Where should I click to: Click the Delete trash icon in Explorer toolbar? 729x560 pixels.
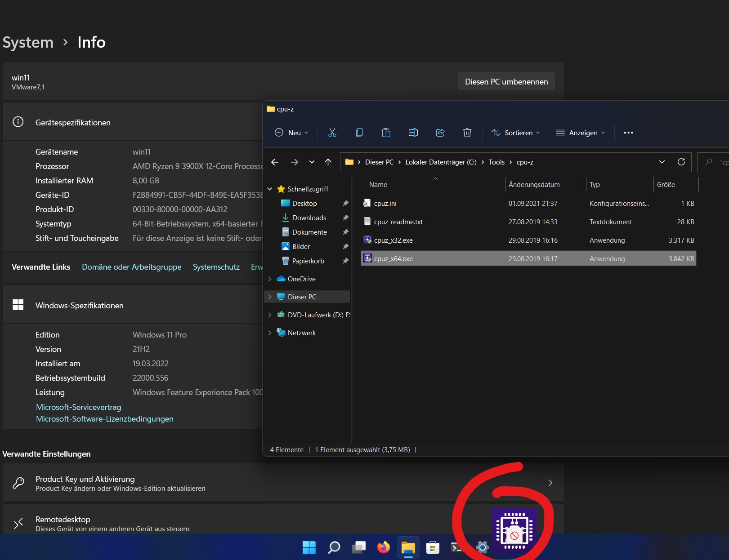coord(467,133)
